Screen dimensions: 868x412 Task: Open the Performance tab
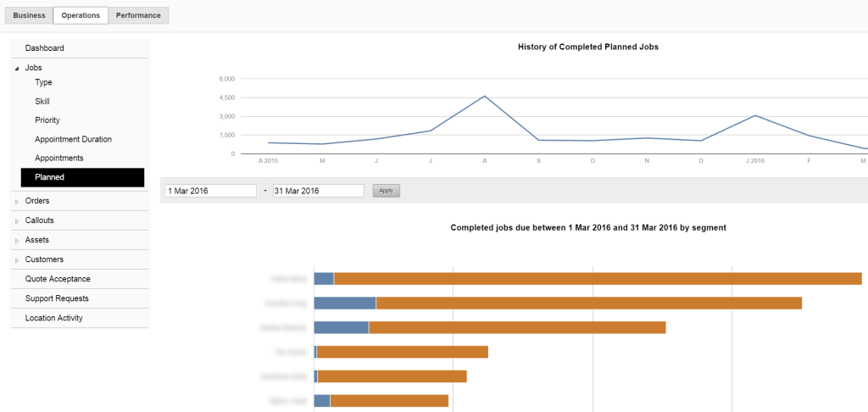138,15
